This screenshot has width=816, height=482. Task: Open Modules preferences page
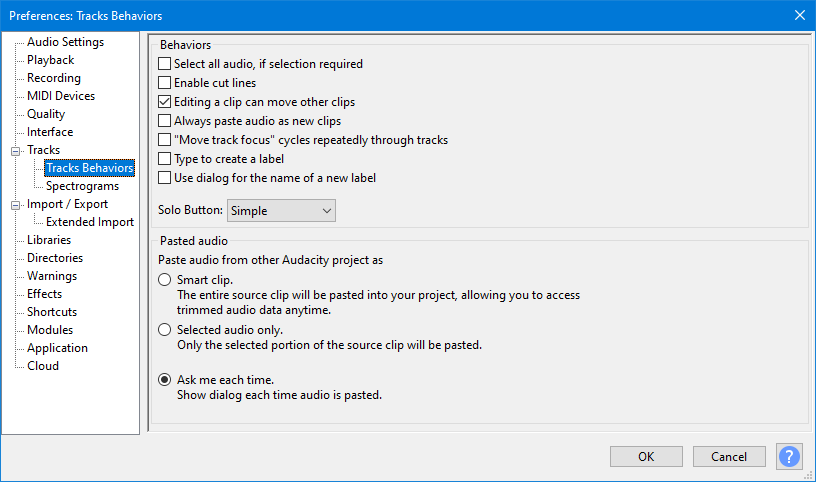point(50,329)
